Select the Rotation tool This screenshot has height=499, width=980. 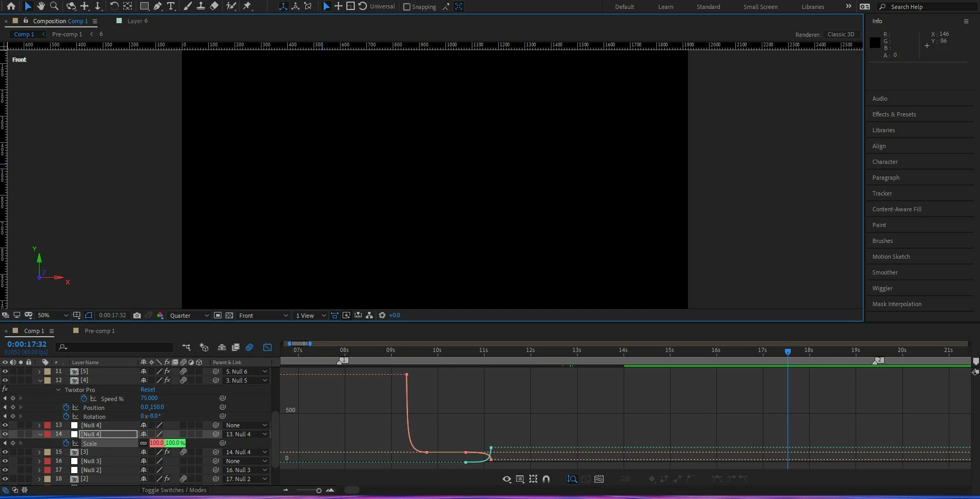pyautogui.click(x=114, y=6)
